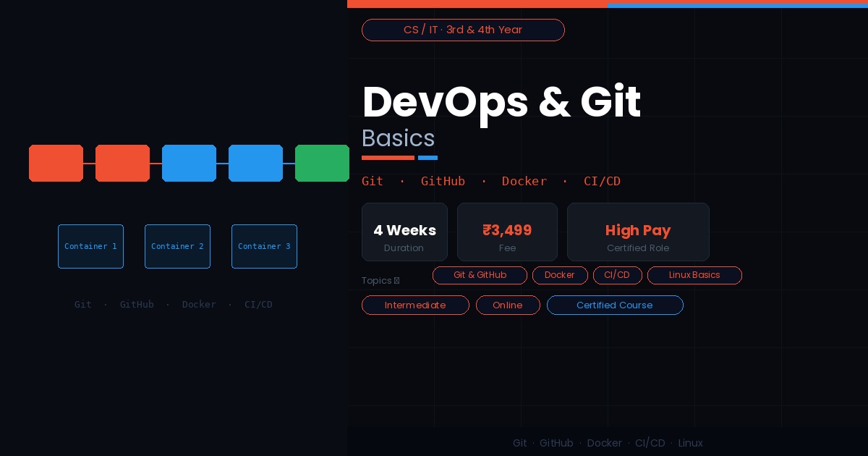
Task: Select the CI/CD topic pill
Action: (617, 275)
